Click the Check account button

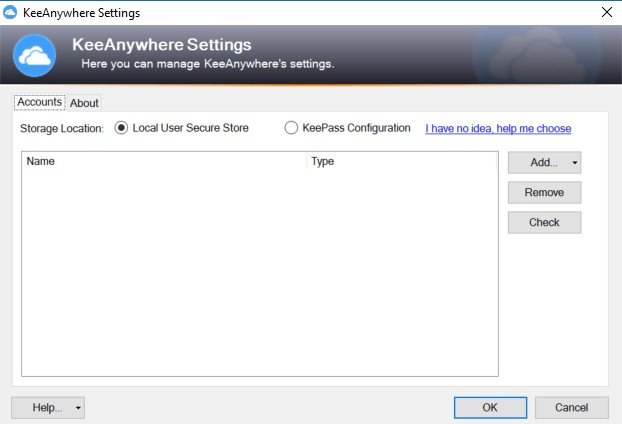(544, 222)
